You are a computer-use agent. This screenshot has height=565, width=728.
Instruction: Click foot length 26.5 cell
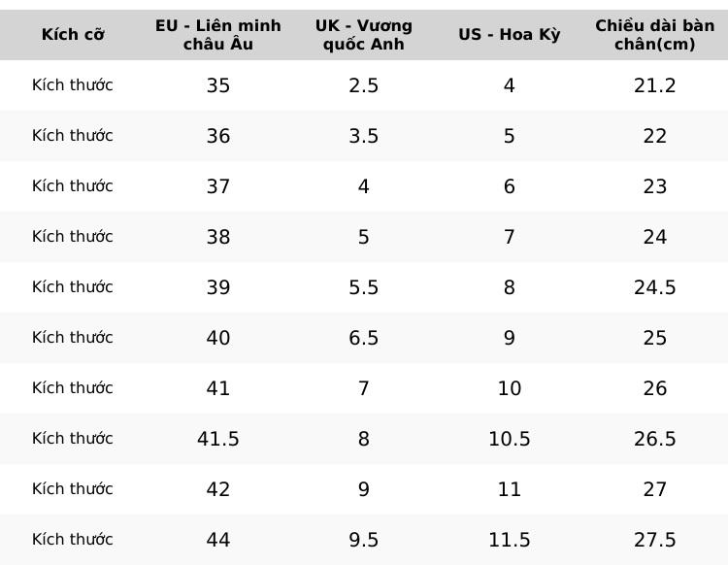coord(655,439)
